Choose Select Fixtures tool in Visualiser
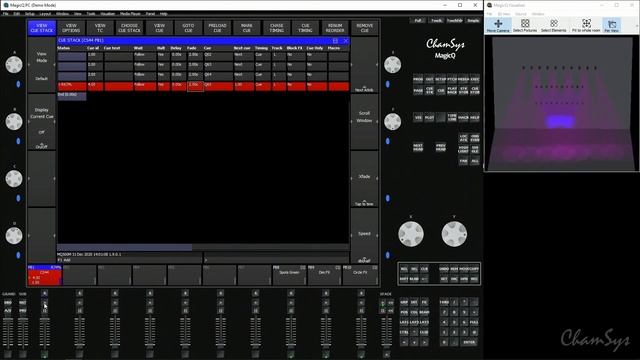 [x=525, y=25]
